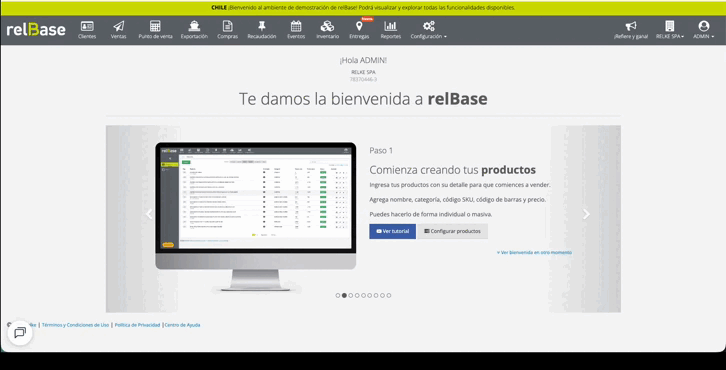
Task: Click the relBase logo
Action: (36, 30)
